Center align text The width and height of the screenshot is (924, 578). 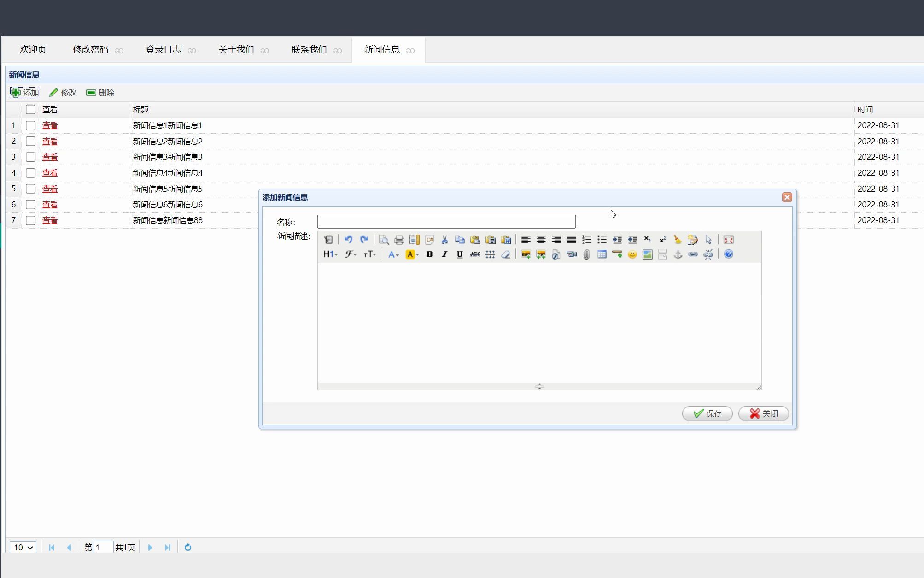tap(541, 240)
